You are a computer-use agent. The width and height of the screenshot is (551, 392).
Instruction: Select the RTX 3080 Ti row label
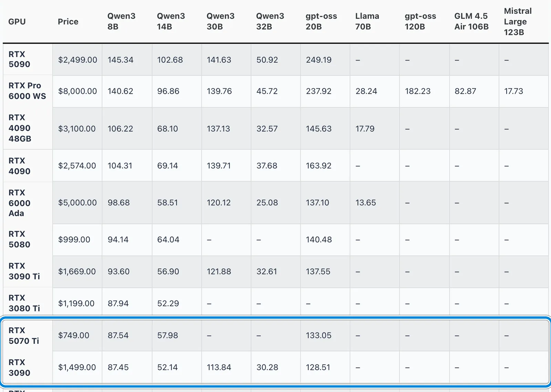24,303
